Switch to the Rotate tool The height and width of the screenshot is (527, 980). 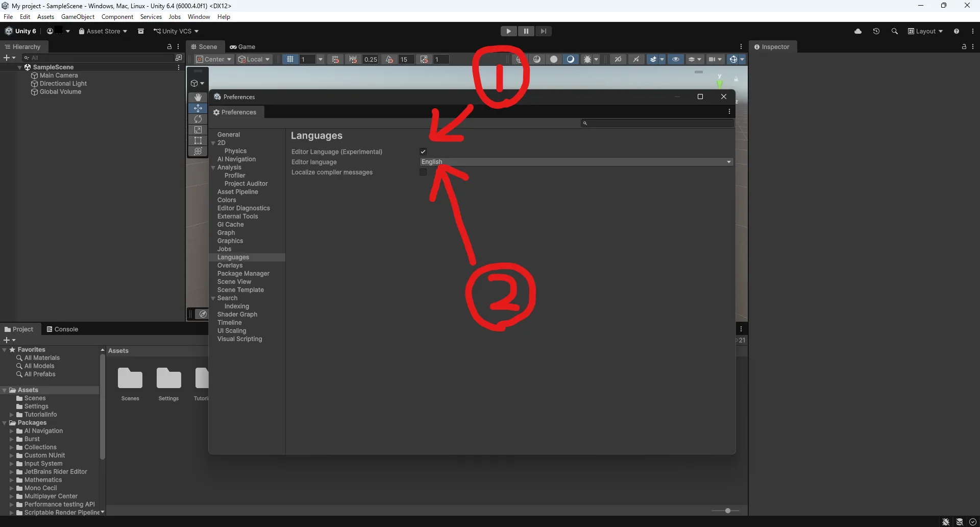point(198,119)
